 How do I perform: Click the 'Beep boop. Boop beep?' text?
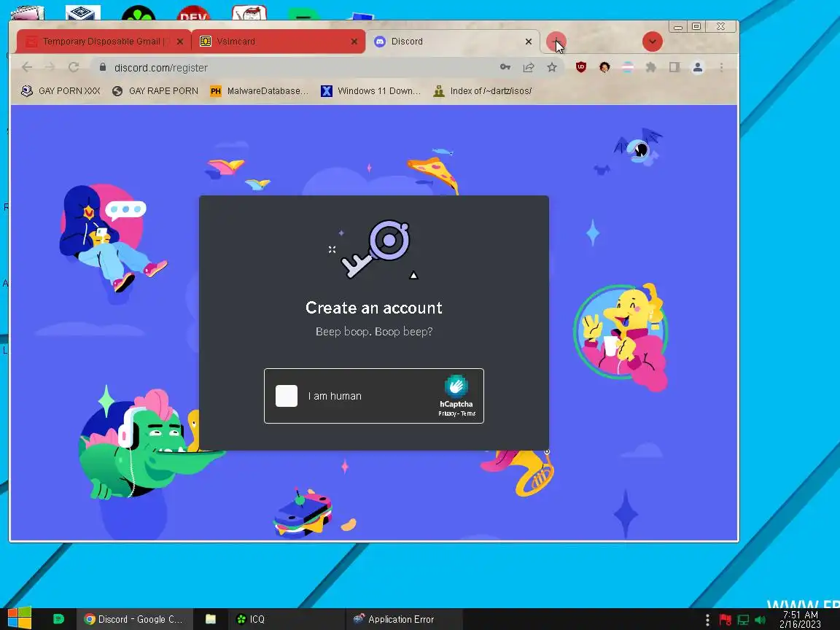coord(374,332)
